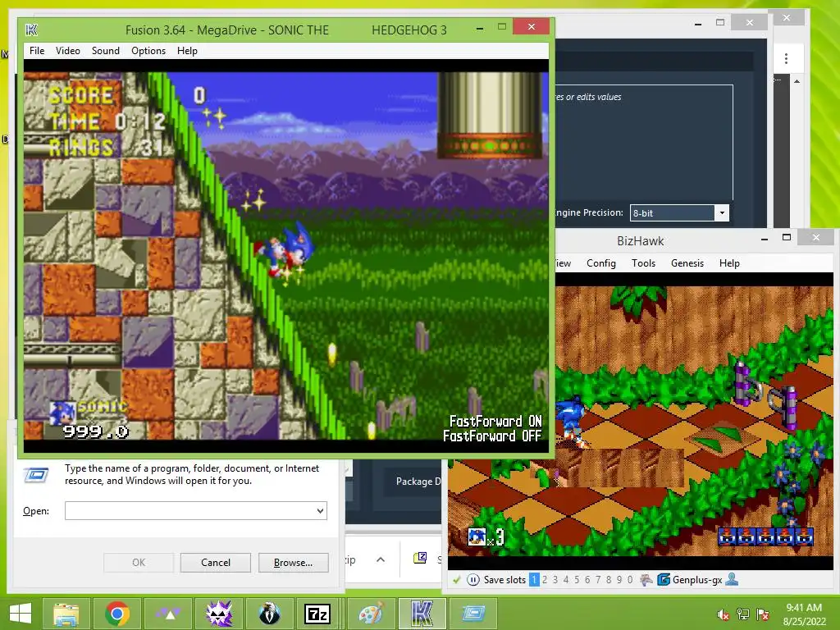Image resolution: width=840 pixels, height=630 pixels.
Task: Open the Help menu in BizHawk
Action: (729, 263)
